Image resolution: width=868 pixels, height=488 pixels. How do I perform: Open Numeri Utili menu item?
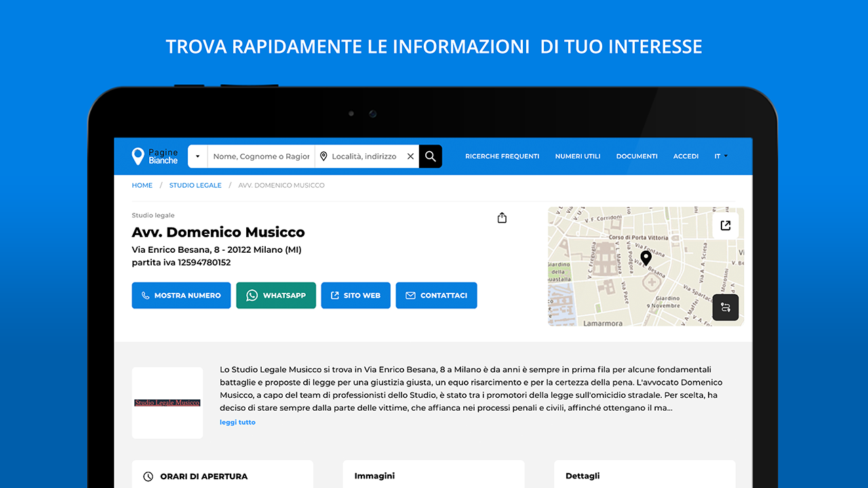click(x=578, y=157)
